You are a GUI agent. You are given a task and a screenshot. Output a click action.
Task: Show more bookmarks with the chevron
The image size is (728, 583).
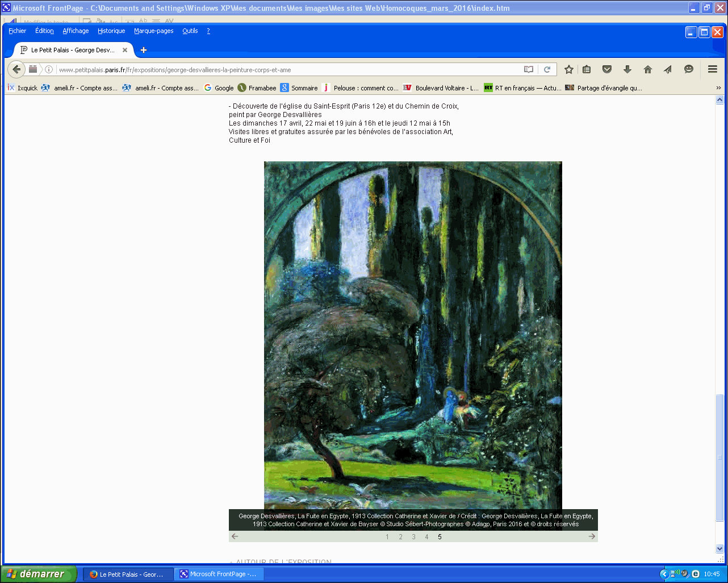(718, 88)
